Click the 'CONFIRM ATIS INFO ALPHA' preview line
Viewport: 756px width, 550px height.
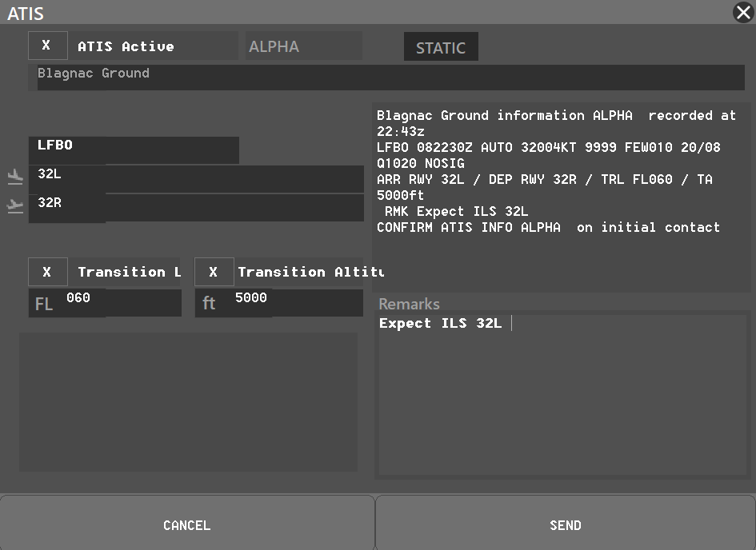click(x=548, y=227)
